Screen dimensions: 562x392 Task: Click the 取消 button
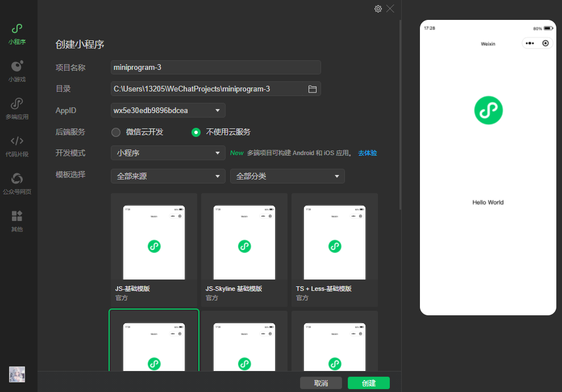(321, 383)
